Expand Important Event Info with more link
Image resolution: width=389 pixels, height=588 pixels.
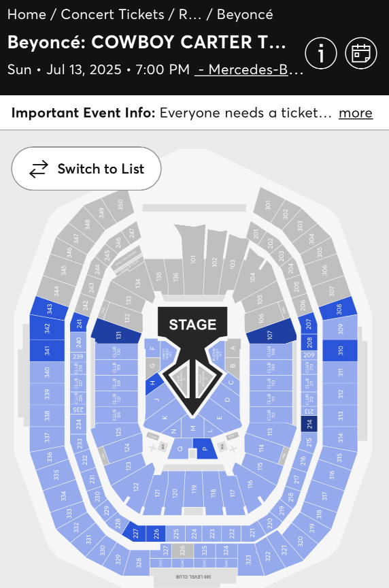click(356, 112)
